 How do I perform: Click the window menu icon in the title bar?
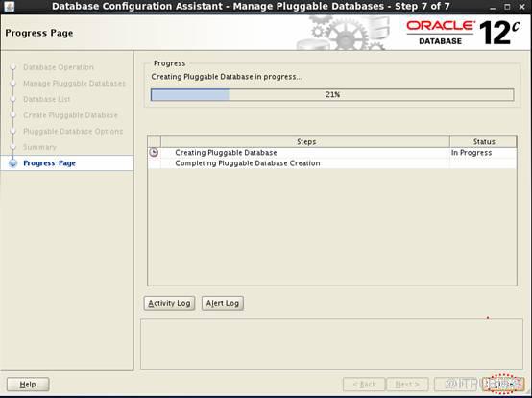pos(9,6)
